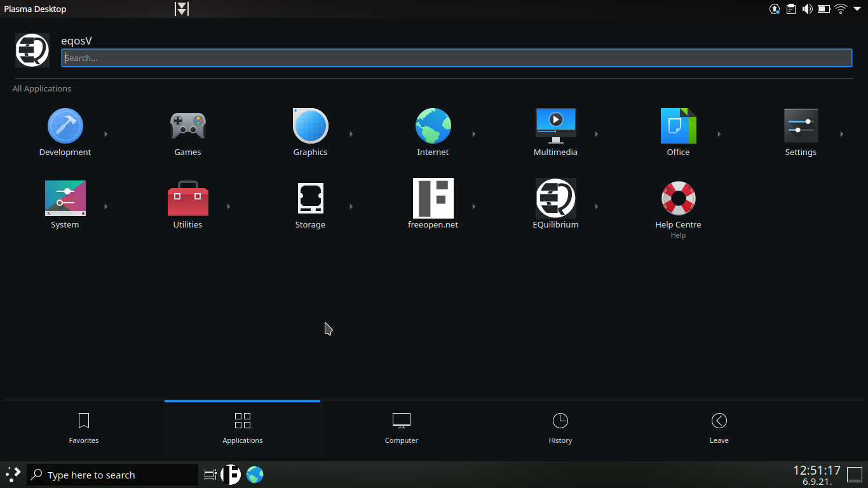Open the volume tray icon
This screenshot has width=868, height=488.
click(x=808, y=9)
